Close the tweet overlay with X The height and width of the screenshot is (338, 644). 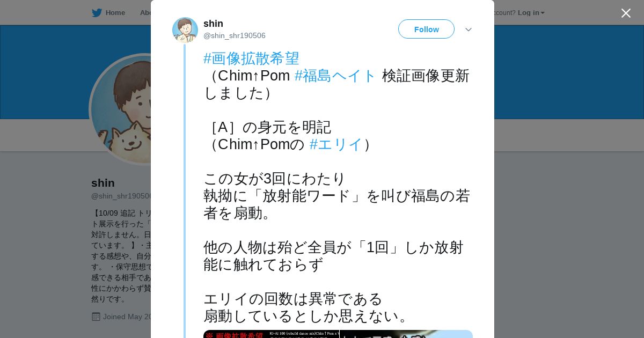point(626,13)
